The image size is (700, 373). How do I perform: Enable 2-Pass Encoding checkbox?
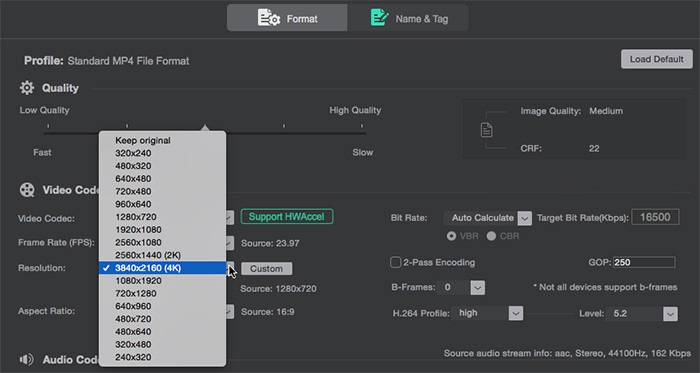(x=396, y=262)
